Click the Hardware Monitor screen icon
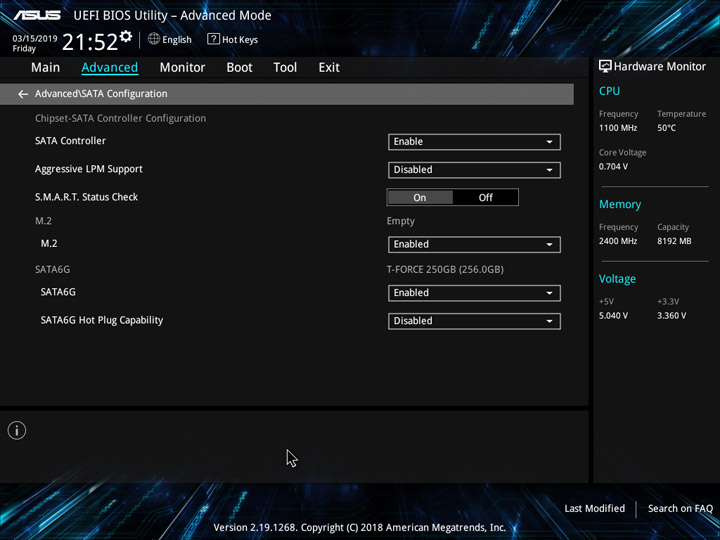The height and width of the screenshot is (540, 720). click(x=605, y=66)
